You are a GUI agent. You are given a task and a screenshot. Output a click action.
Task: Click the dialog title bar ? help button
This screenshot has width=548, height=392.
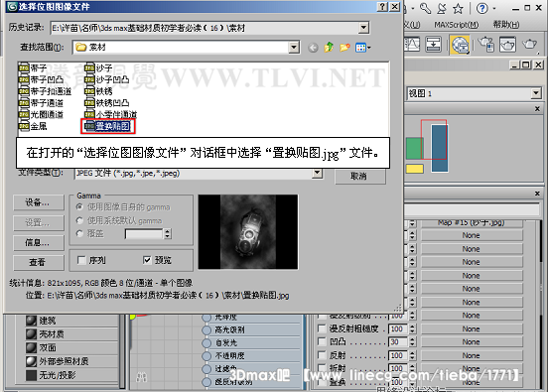[382, 7]
